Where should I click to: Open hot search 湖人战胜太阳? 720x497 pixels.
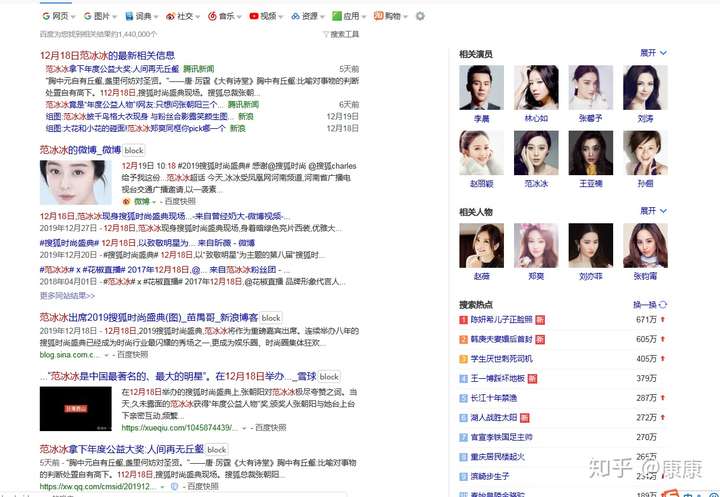coord(494,418)
